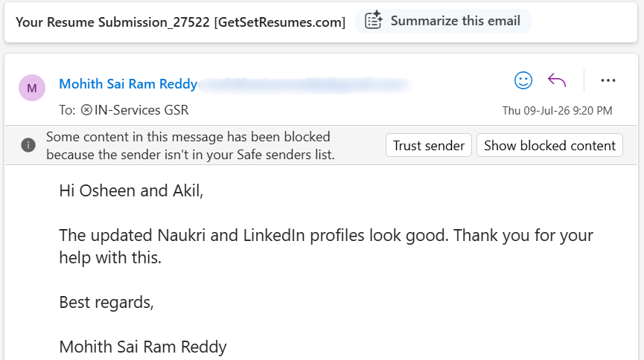Click the blocked content warning message text
644x360 pixels.
[190, 146]
